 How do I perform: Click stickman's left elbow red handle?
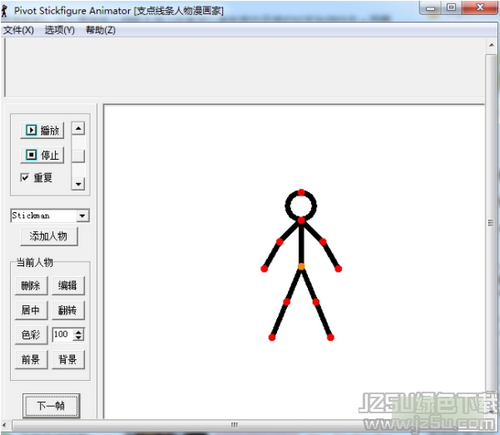point(280,242)
